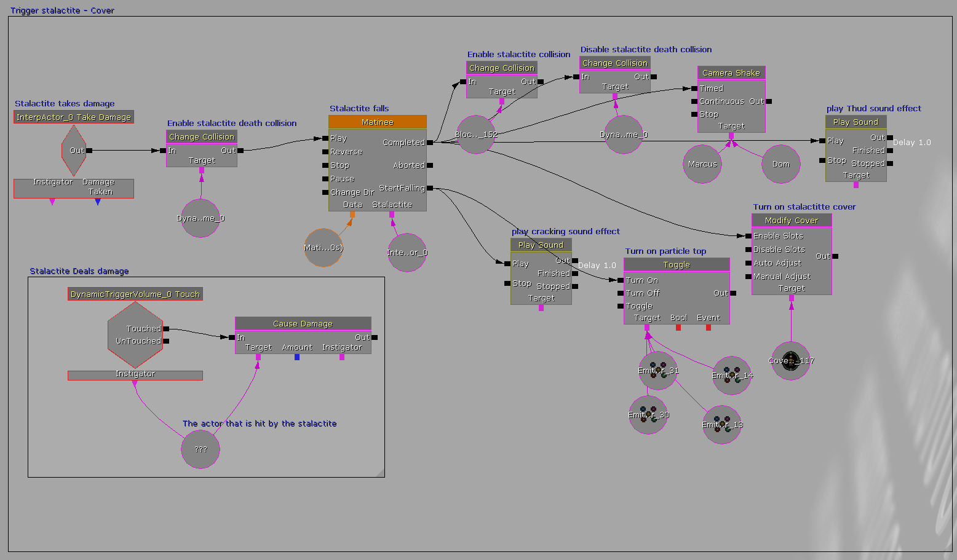Viewport: 957px width, 560px height.
Task: Select the Emit..r_13 emitter variable
Action: (722, 425)
